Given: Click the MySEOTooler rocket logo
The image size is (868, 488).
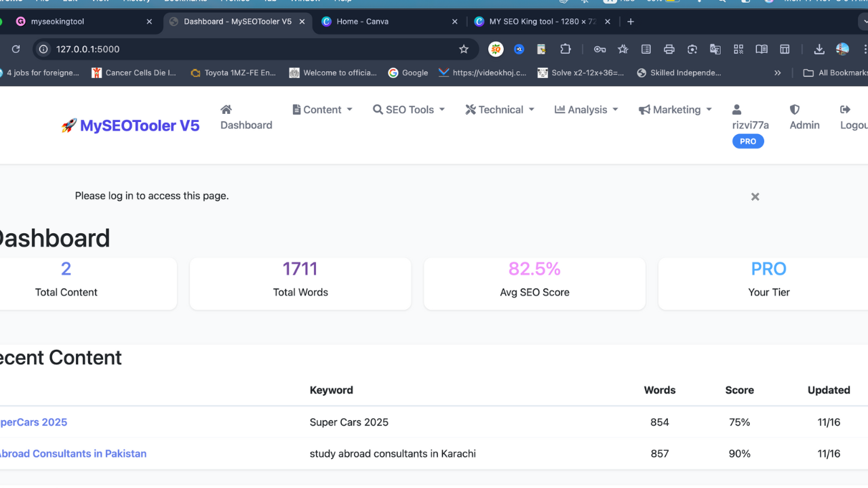Looking at the screenshot, I should point(70,125).
